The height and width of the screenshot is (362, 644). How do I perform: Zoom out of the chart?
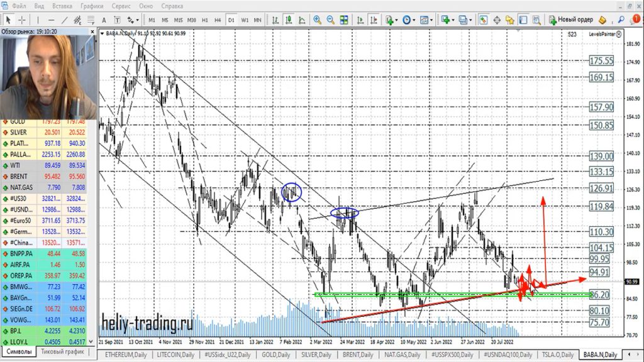coord(331,19)
